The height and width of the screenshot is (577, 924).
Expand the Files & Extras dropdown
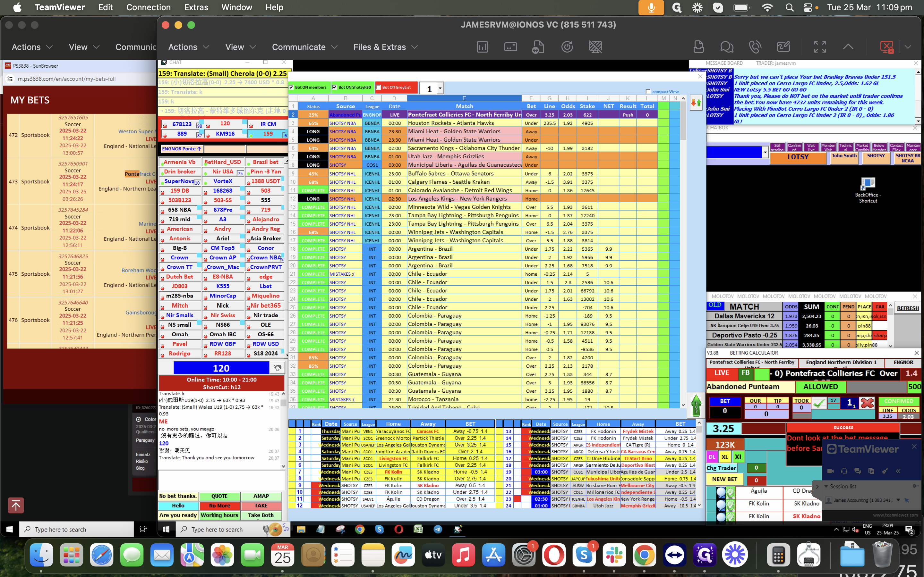[x=386, y=47]
